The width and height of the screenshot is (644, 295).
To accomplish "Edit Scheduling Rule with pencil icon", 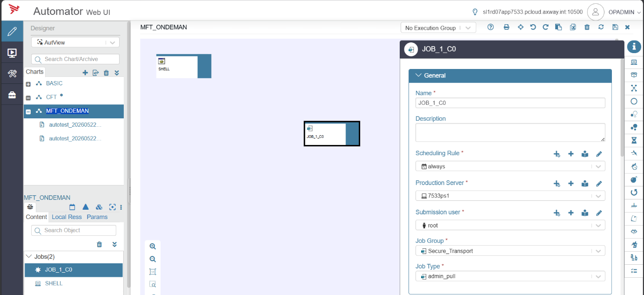I will (599, 154).
